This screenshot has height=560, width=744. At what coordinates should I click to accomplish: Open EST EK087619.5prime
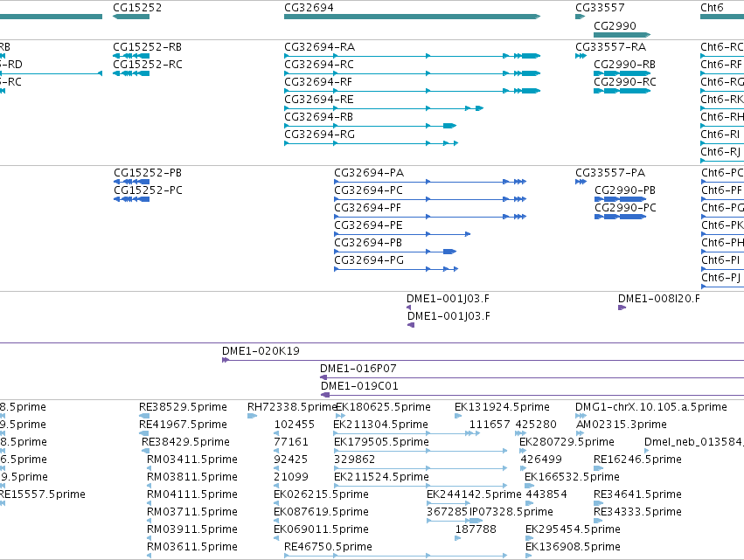[x=321, y=513]
